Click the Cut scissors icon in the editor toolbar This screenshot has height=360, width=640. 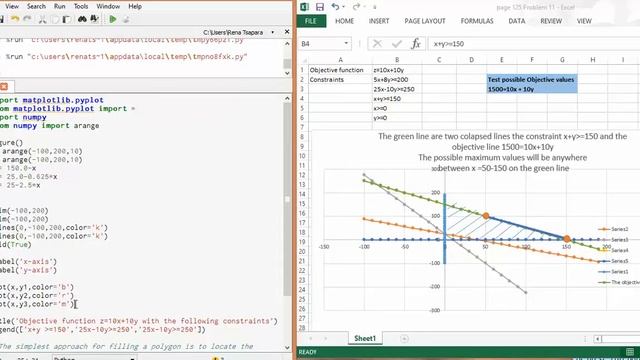42,19
